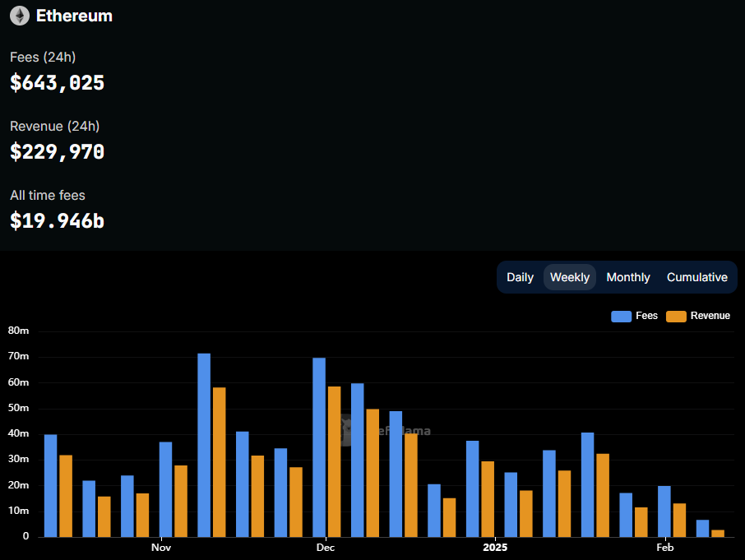Select the $19.946b all time fees value
Screen dimensions: 745x560
pos(57,221)
